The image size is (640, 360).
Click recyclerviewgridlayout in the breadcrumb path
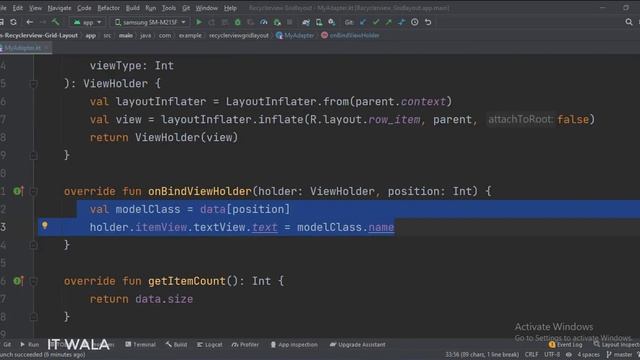(x=239, y=36)
